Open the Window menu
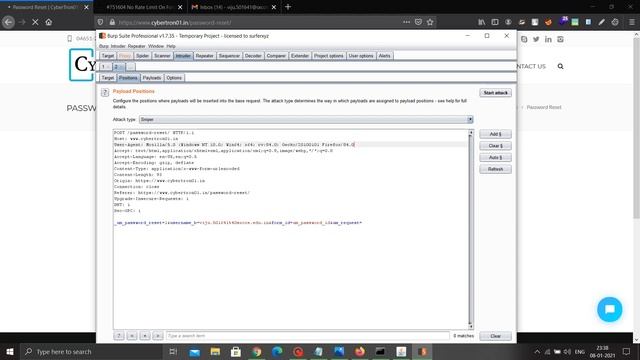Image resolution: width=640 pixels, height=360 pixels. pos(156,46)
